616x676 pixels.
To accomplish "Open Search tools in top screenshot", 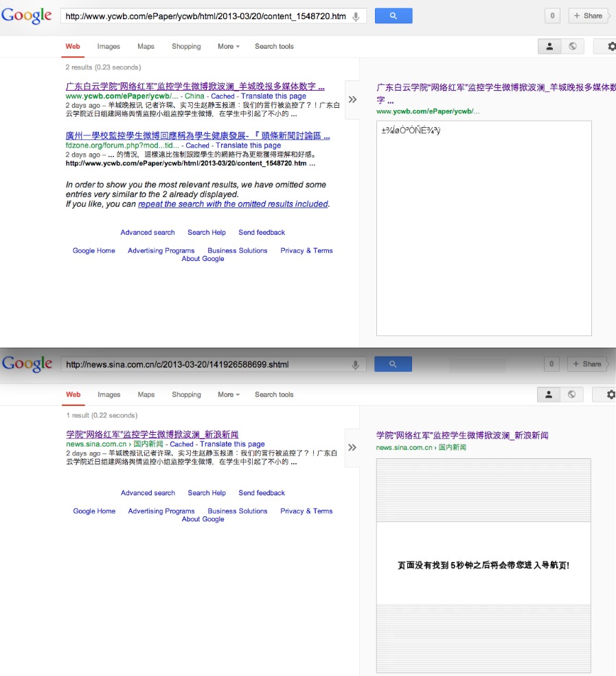I will coord(274,47).
